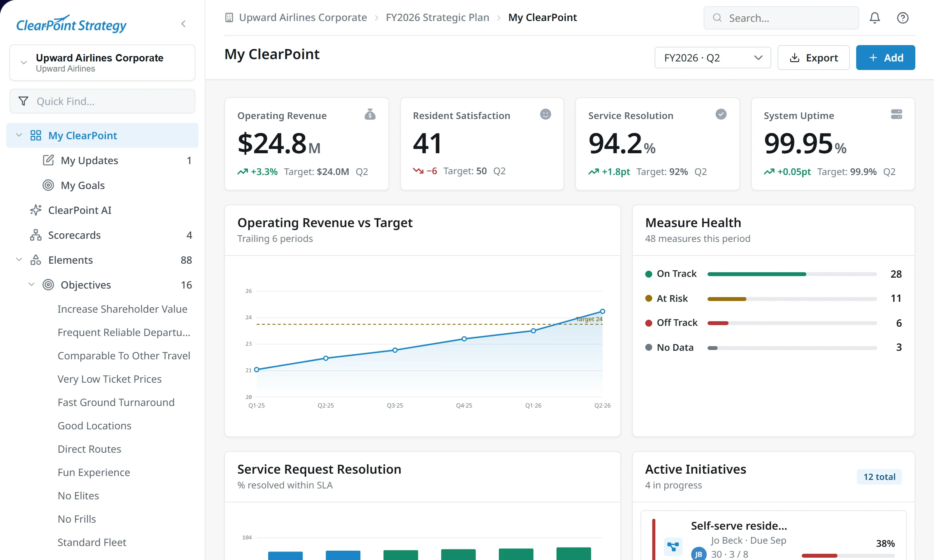Click the Export button
The height and width of the screenshot is (560, 934).
tap(813, 58)
